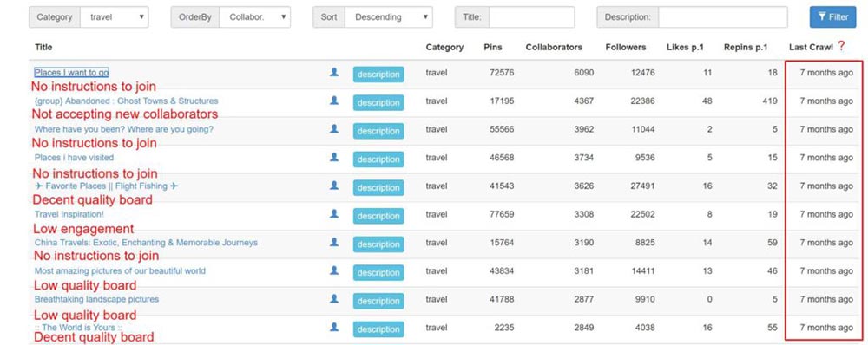Viewport: 868px width, 345px height.
Task: Show description for Breathtaking landscape pictures
Action: pyautogui.click(x=378, y=301)
